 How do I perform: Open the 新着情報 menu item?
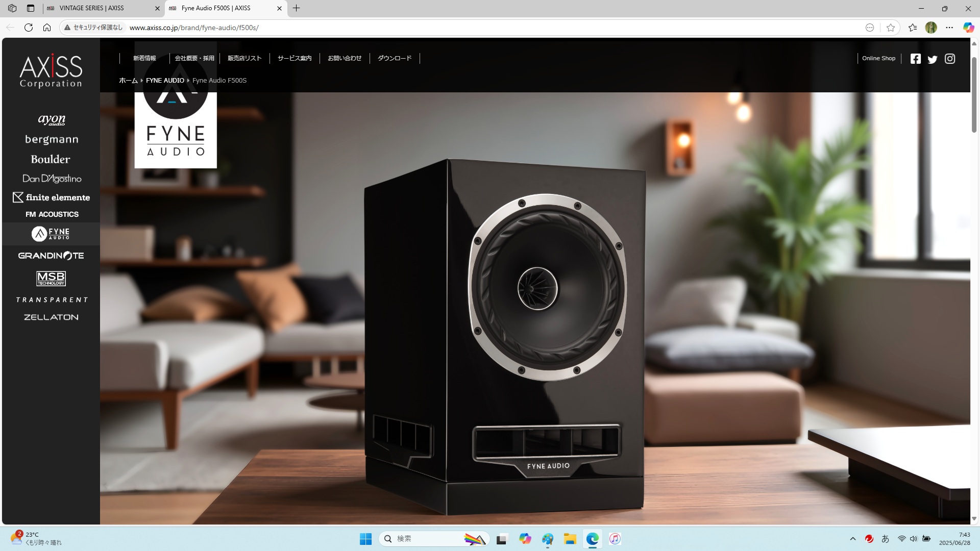click(144, 58)
